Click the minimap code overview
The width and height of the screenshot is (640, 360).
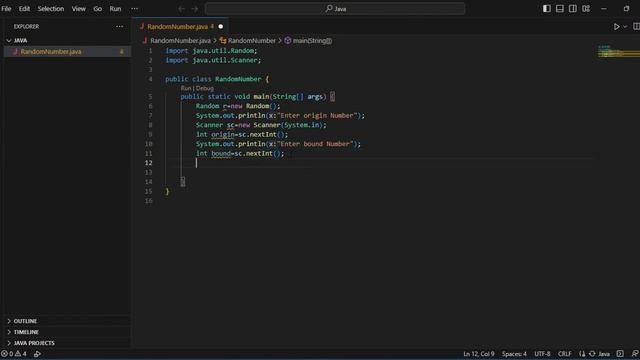point(619,52)
